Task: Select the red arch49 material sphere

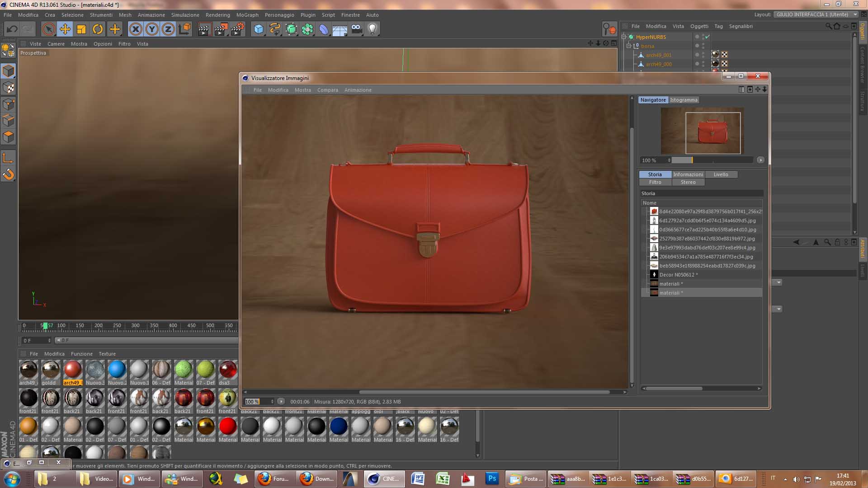Action: click(x=72, y=370)
